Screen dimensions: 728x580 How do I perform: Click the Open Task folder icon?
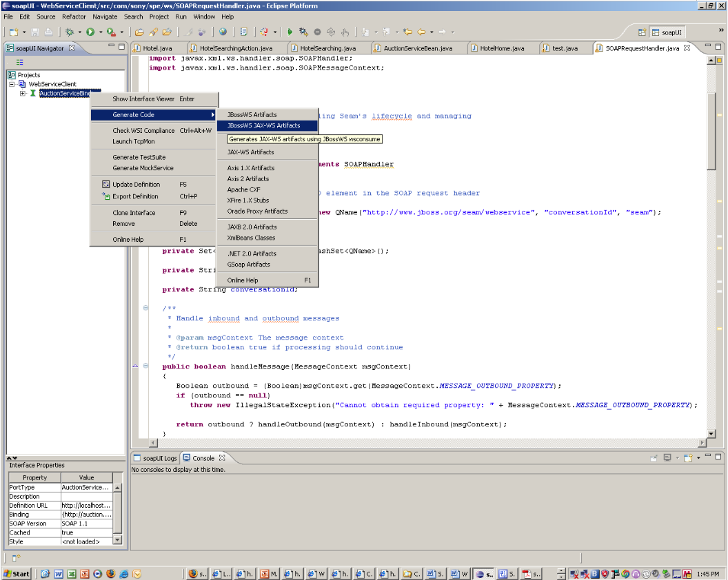pyautogui.click(x=167, y=32)
